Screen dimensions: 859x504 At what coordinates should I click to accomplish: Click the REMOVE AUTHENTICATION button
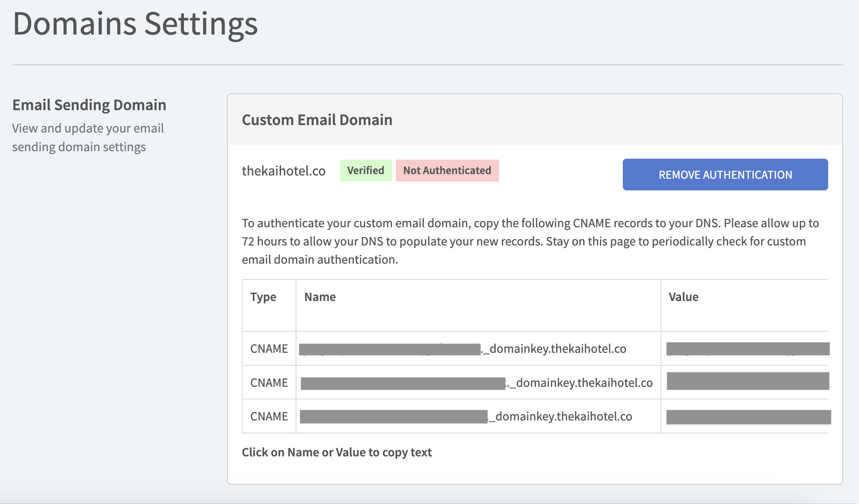coord(725,175)
